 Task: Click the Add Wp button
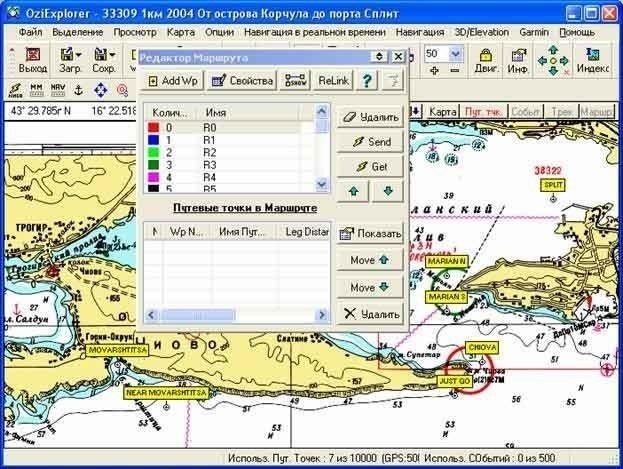173,81
